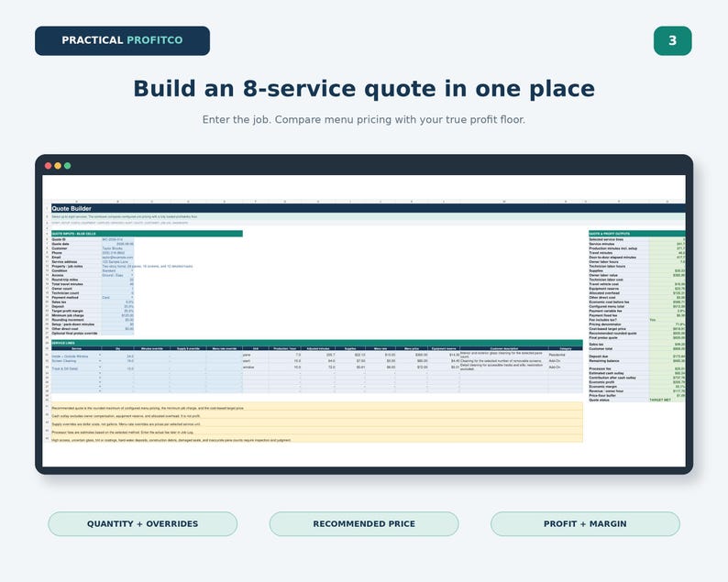
Task: Click the Practical ProfitCo brand badge
Action: [122, 41]
